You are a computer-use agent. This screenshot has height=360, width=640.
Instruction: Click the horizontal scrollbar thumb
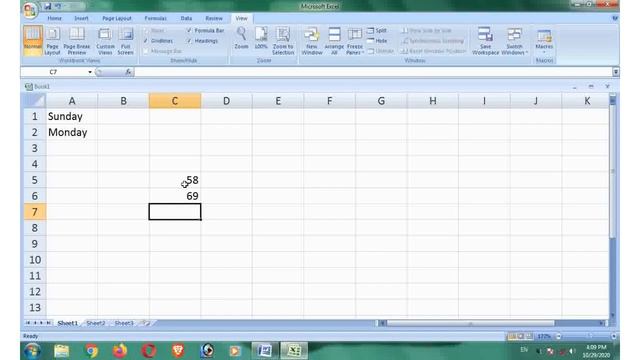(470, 323)
